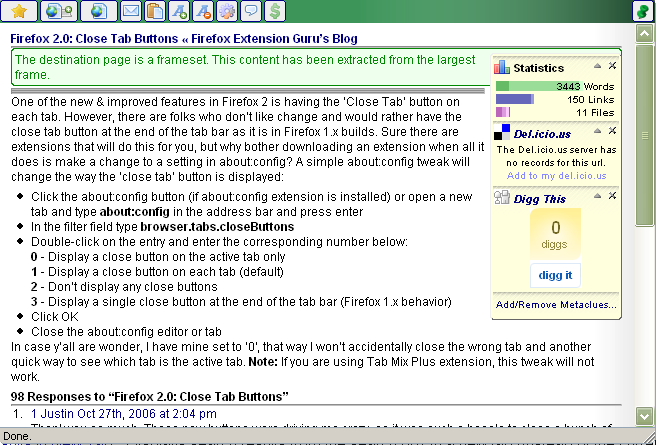Screen dimensions: 656x445
Task: Collapse the Statistics panel
Action: 598,66
